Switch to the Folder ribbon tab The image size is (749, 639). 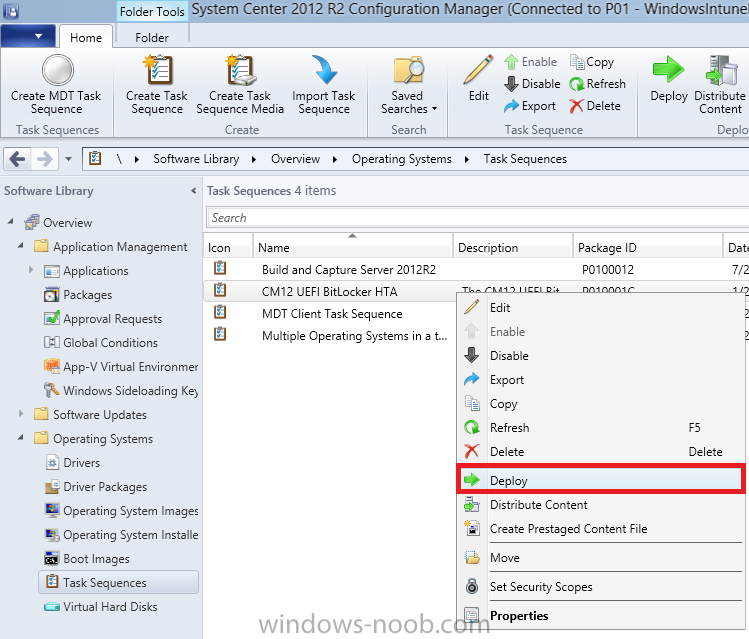[x=151, y=38]
